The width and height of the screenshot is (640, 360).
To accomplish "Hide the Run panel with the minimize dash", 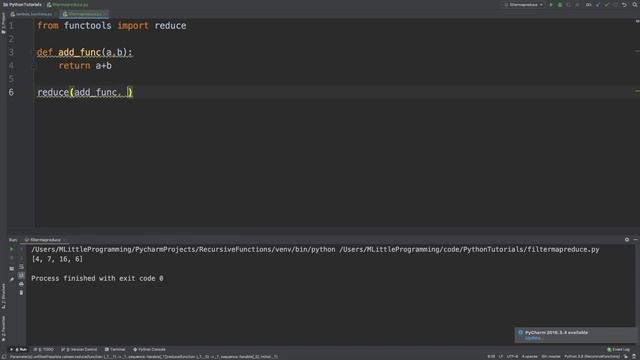I will pos(635,240).
